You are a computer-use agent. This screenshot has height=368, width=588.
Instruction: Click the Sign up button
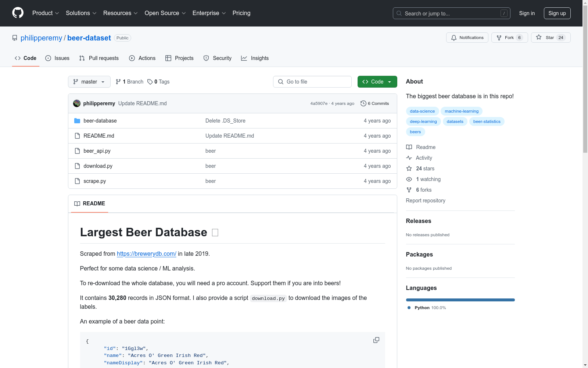click(x=557, y=13)
